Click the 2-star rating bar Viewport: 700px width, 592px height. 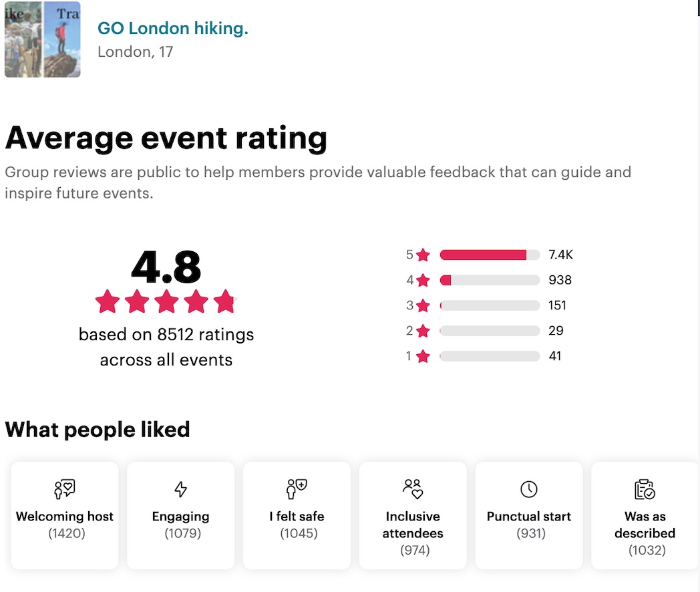(x=490, y=331)
